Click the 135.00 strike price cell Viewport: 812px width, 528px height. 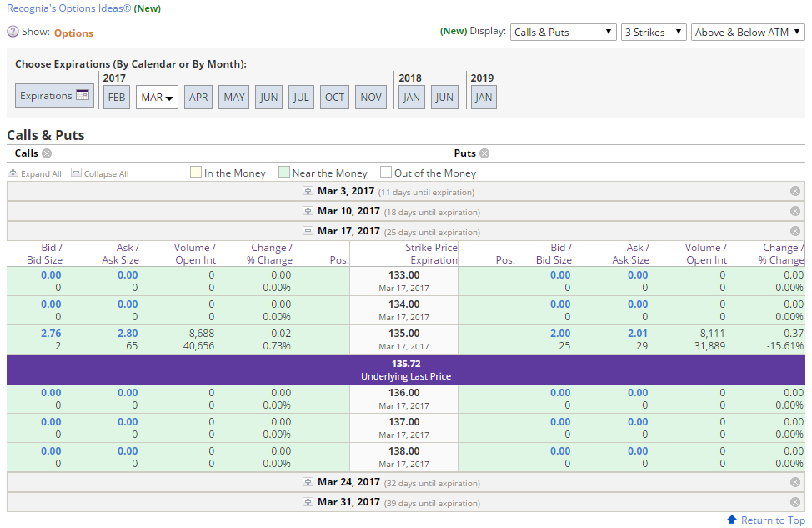pos(404,340)
